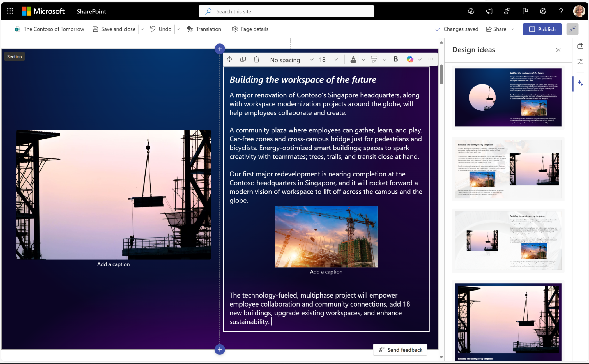The image size is (589, 364).
Task: Click the text color picker icon
Action: pyautogui.click(x=353, y=59)
